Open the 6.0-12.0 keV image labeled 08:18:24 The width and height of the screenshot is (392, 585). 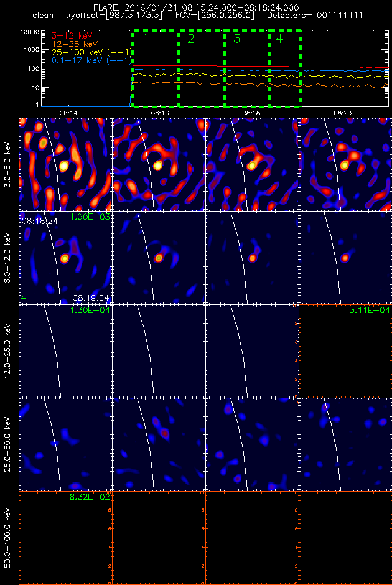(65, 258)
